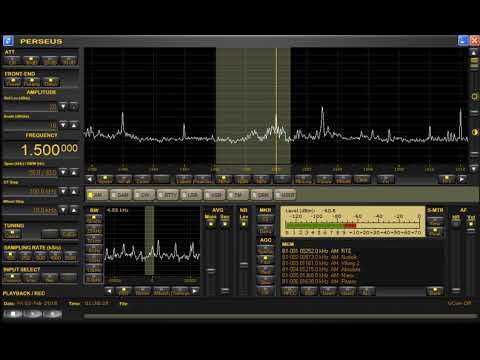Click the right arrow below the BW spectrum

pyautogui.click(x=195, y=291)
